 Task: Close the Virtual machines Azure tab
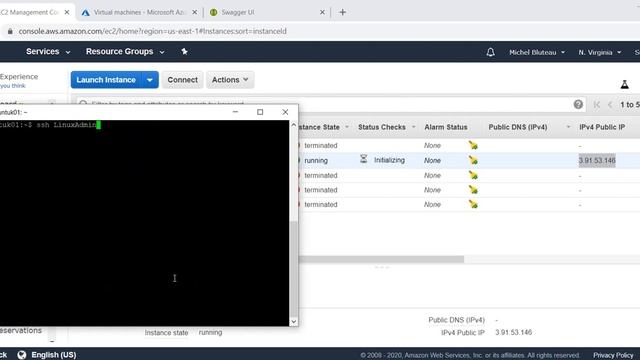click(x=195, y=12)
